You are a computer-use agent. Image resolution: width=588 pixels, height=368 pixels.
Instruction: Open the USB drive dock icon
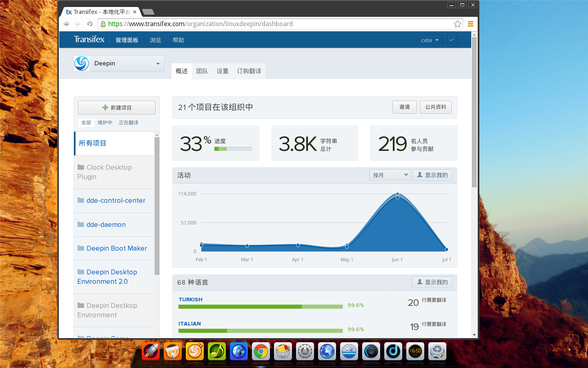[x=349, y=351]
